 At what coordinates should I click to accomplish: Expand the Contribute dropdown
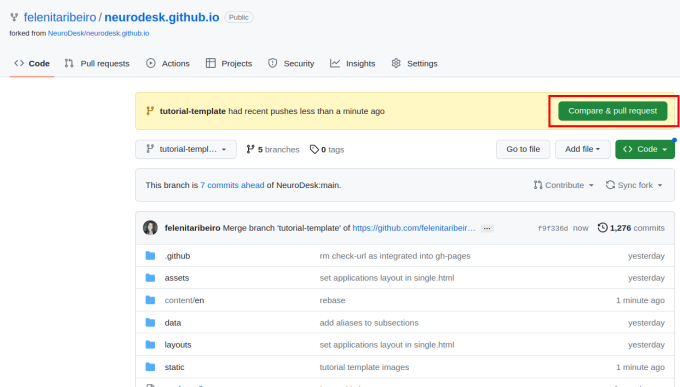[x=563, y=185]
